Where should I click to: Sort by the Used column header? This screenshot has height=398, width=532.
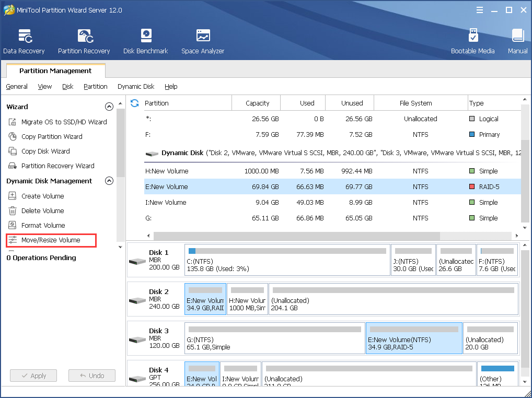tap(303, 103)
